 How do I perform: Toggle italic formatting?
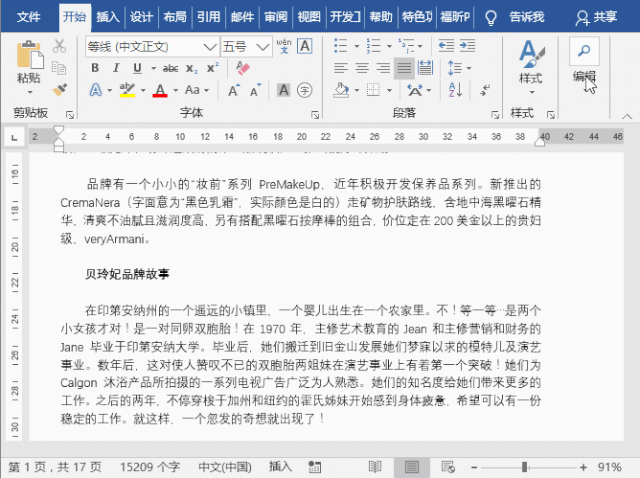[x=116, y=68]
